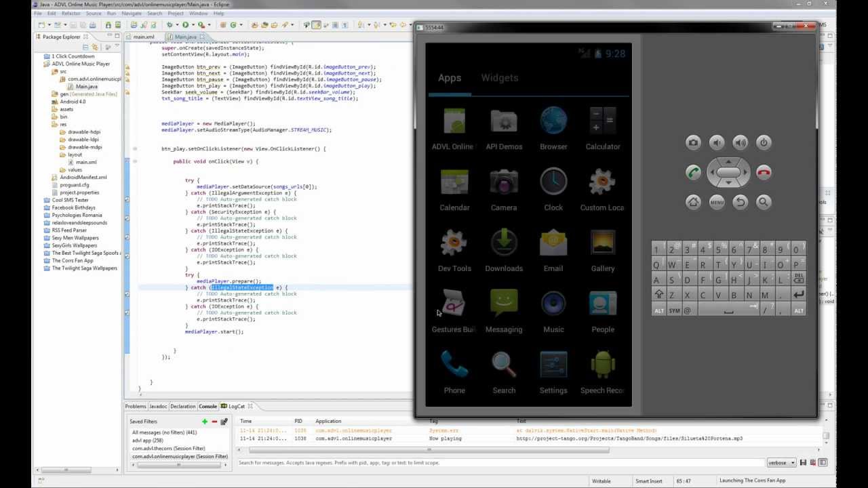Open the People app in emulator

[602, 312]
